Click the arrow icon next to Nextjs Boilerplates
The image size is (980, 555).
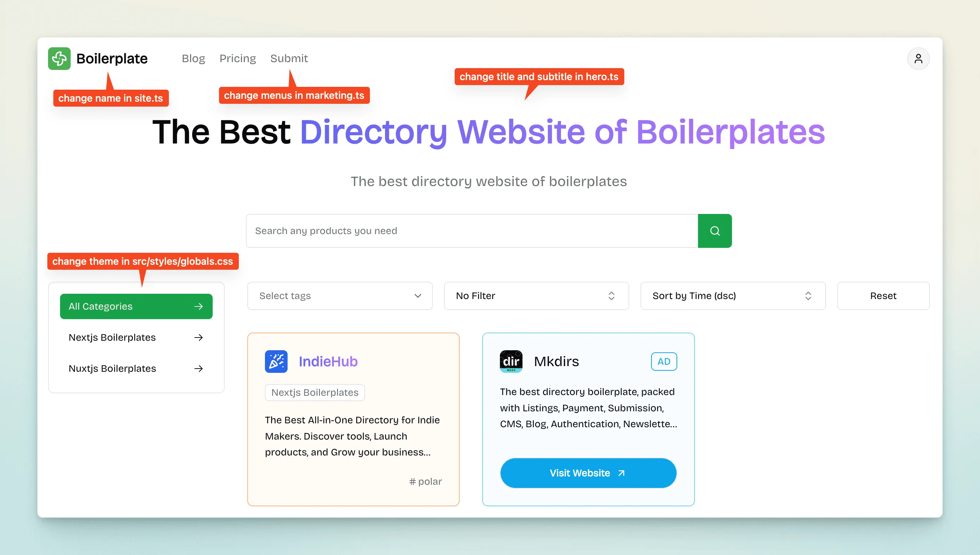click(200, 337)
